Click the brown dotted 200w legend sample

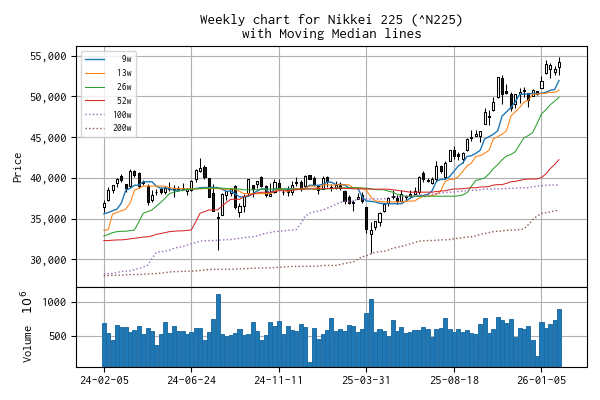tap(95, 128)
